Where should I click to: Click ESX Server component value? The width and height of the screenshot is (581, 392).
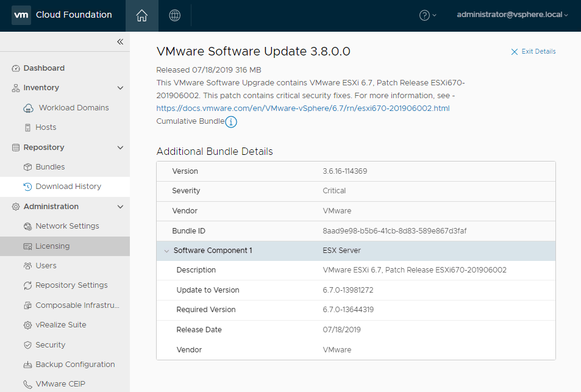(341, 251)
